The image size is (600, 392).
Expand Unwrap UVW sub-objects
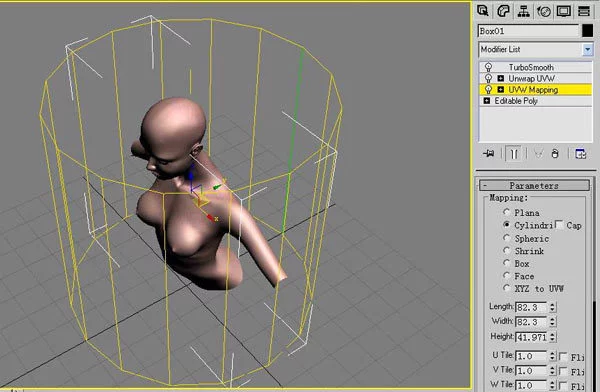(501, 78)
